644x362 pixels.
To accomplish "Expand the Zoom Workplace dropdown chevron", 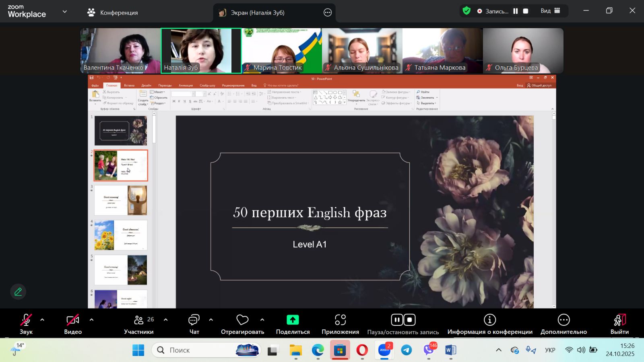I will click(65, 12).
